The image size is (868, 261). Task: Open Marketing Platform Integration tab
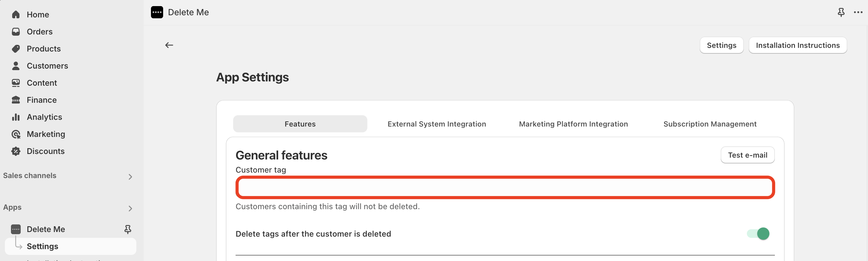tap(573, 124)
